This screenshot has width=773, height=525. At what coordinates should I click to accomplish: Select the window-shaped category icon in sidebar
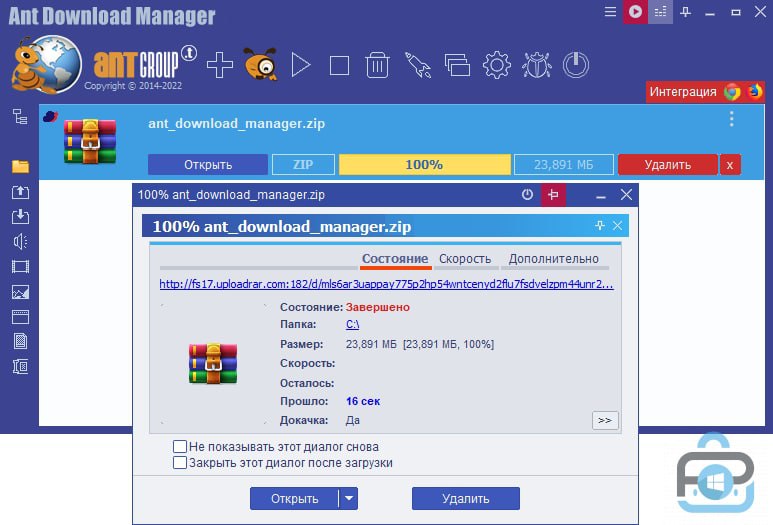[x=20, y=317]
